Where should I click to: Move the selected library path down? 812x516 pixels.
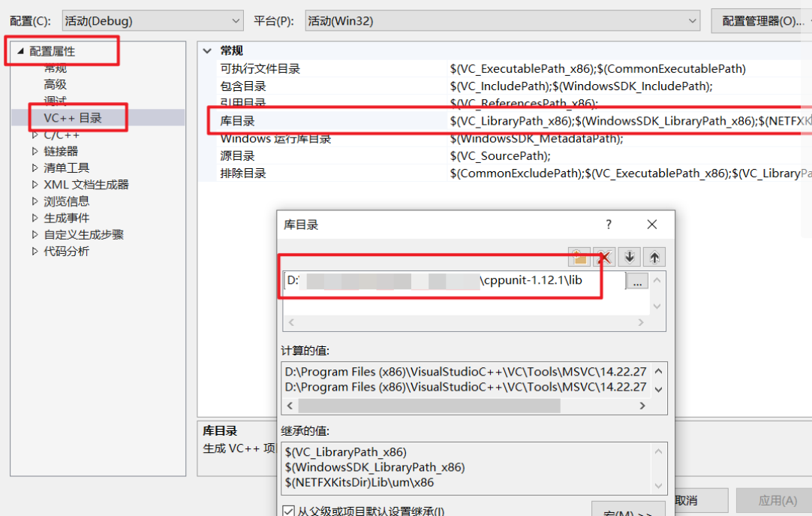[629, 257]
